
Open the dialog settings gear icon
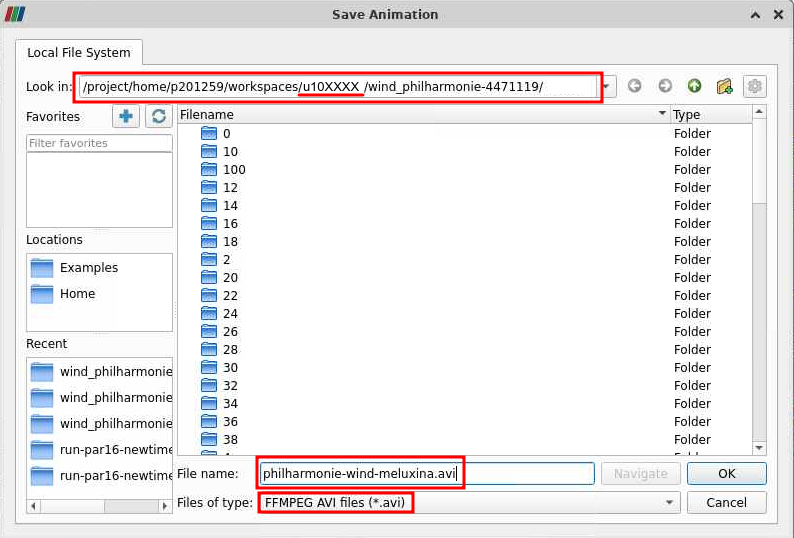754,87
